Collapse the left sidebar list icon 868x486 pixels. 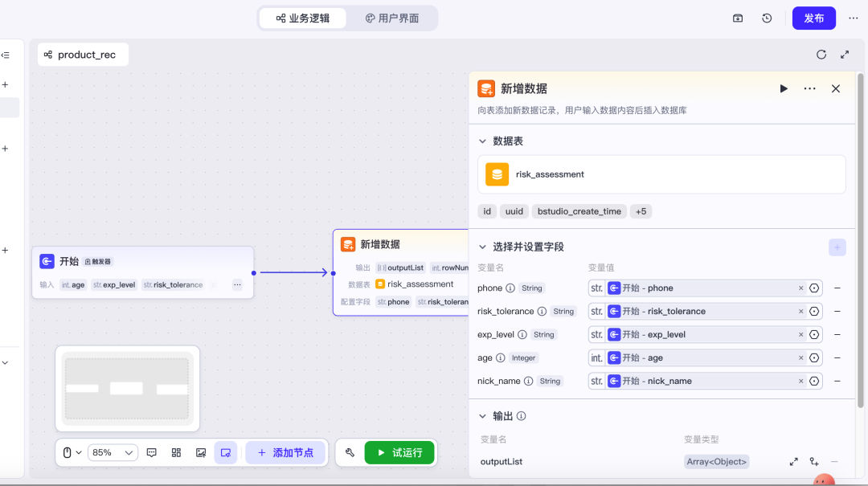click(x=6, y=55)
